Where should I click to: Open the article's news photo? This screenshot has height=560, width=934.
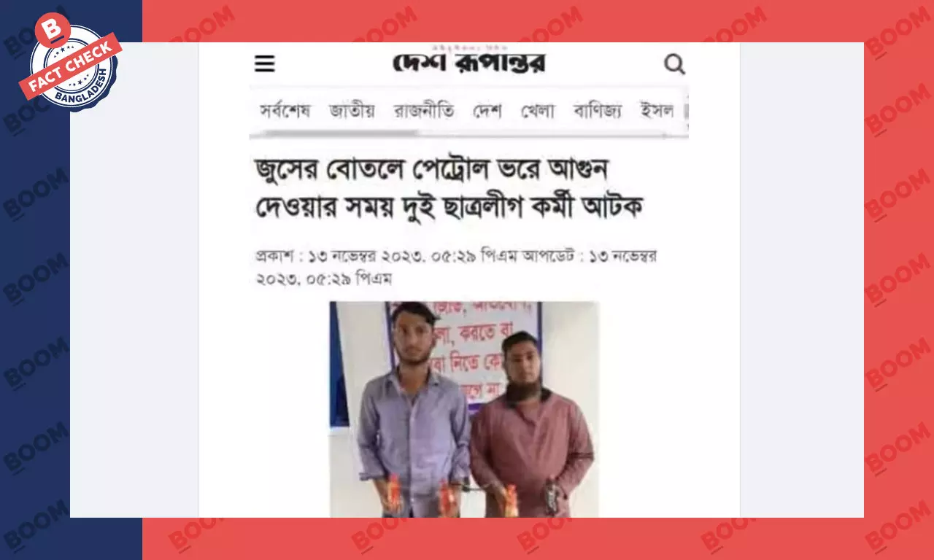coord(464,409)
